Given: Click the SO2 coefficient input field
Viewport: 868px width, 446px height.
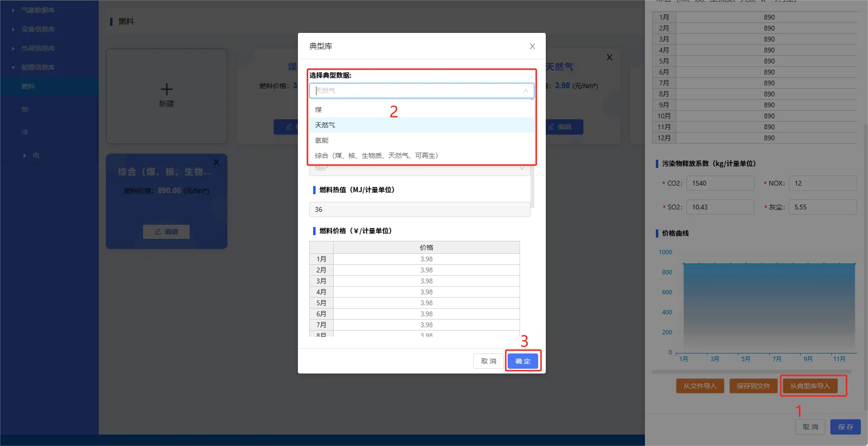Looking at the screenshot, I should point(720,207).
